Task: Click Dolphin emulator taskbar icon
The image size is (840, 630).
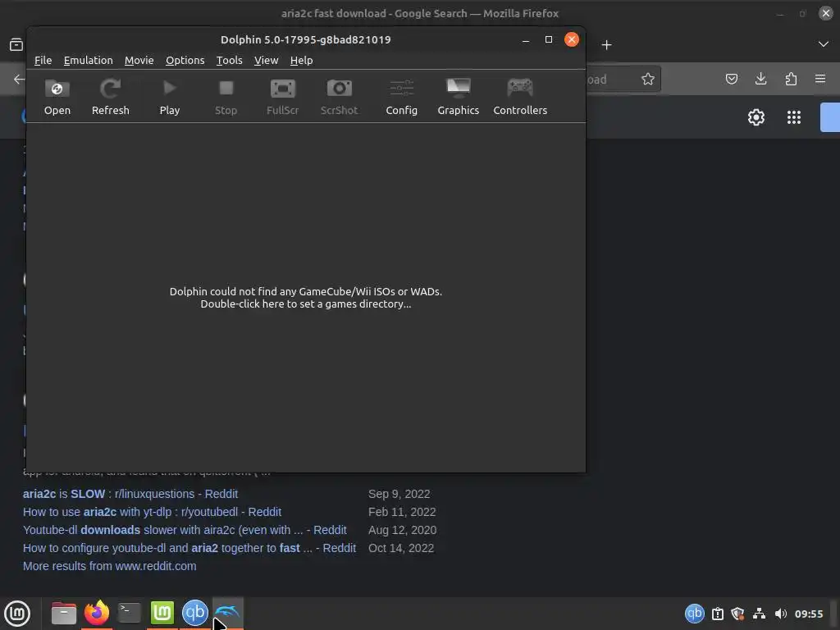Action: tap(228, 612)
